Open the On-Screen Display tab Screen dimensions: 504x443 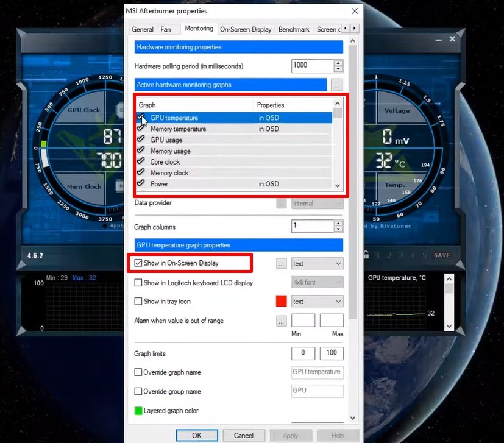246,29
